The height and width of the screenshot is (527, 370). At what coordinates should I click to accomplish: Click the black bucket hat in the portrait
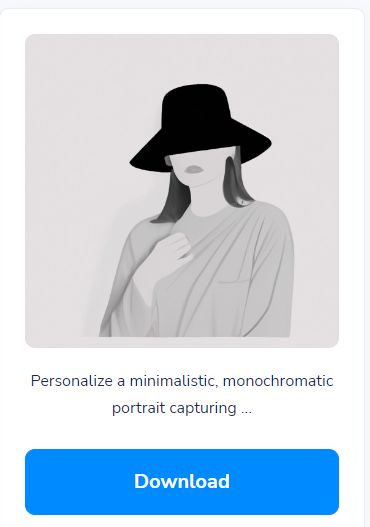coord(201,128)
